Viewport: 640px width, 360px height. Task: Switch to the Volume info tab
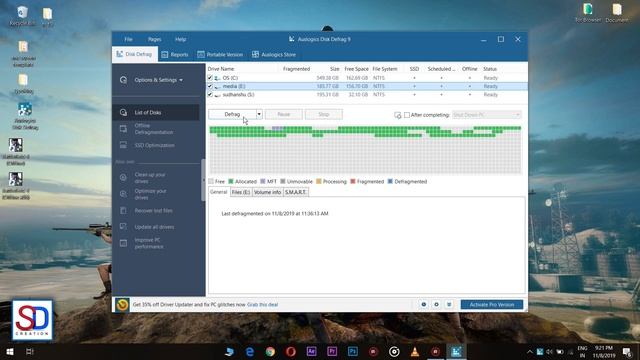coord(267,192)
